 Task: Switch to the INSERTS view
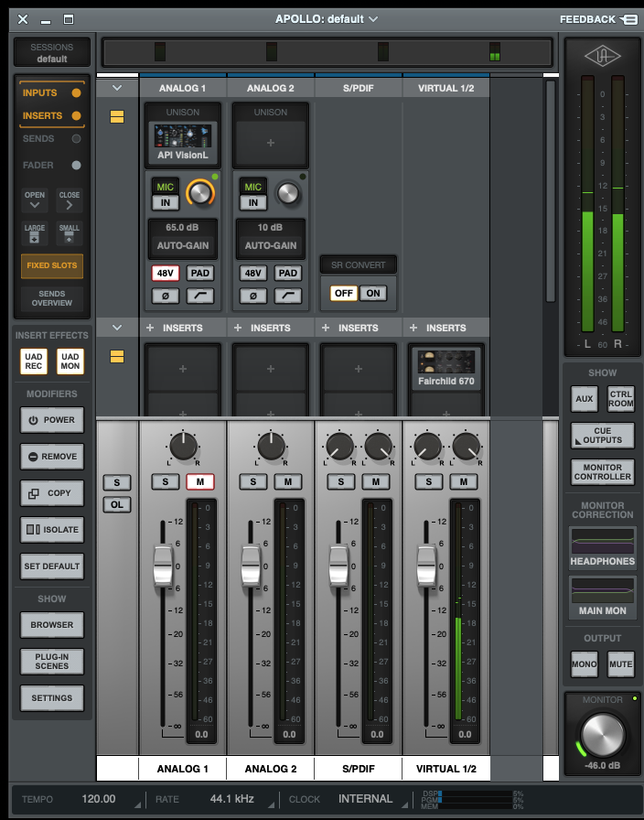click(x=51, y=115)
